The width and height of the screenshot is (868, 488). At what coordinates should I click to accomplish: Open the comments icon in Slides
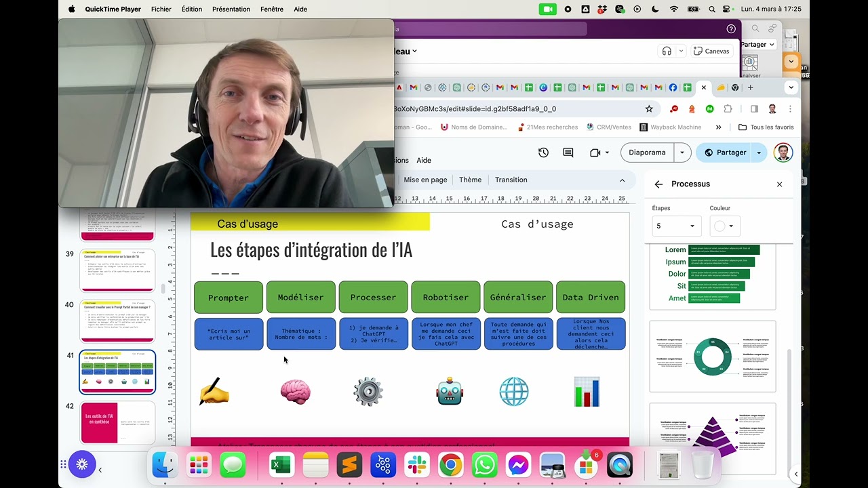(x=568, y=152)
